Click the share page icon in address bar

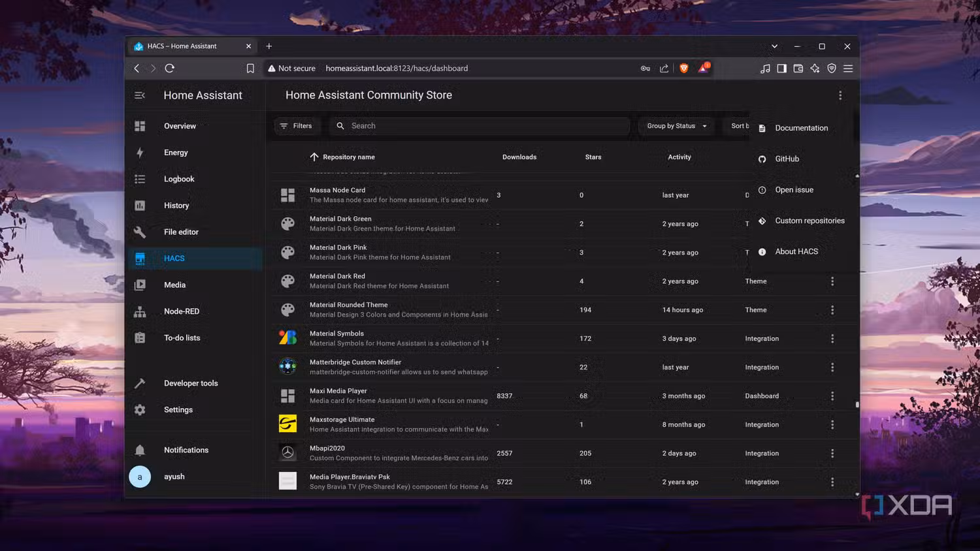click(664, 69)
